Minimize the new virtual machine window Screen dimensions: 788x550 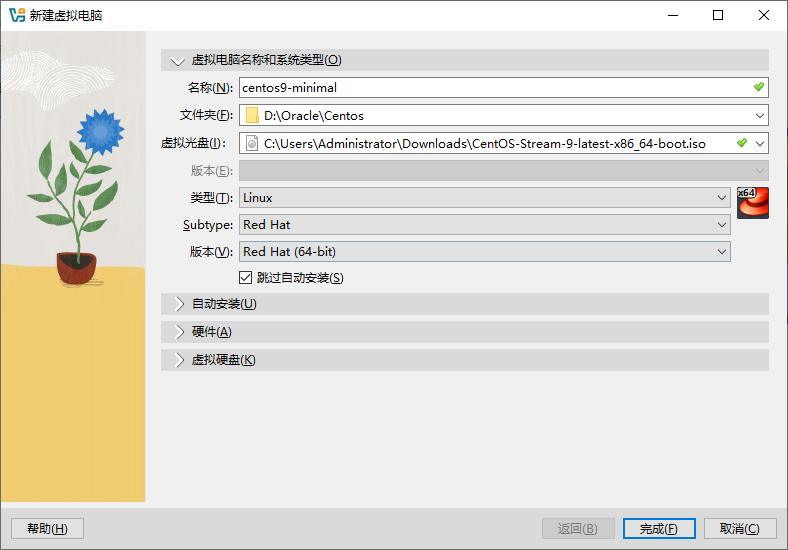pyautogui.click(x=673, y=15)
